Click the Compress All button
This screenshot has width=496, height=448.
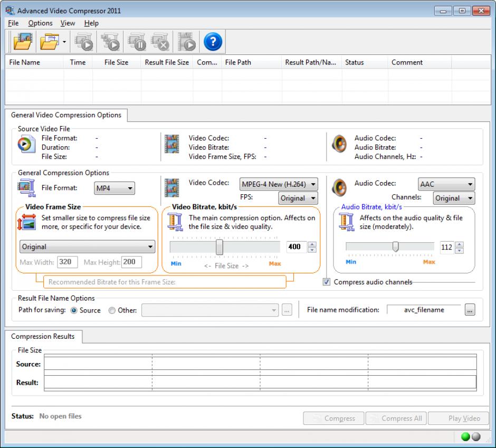click(396, 418)
